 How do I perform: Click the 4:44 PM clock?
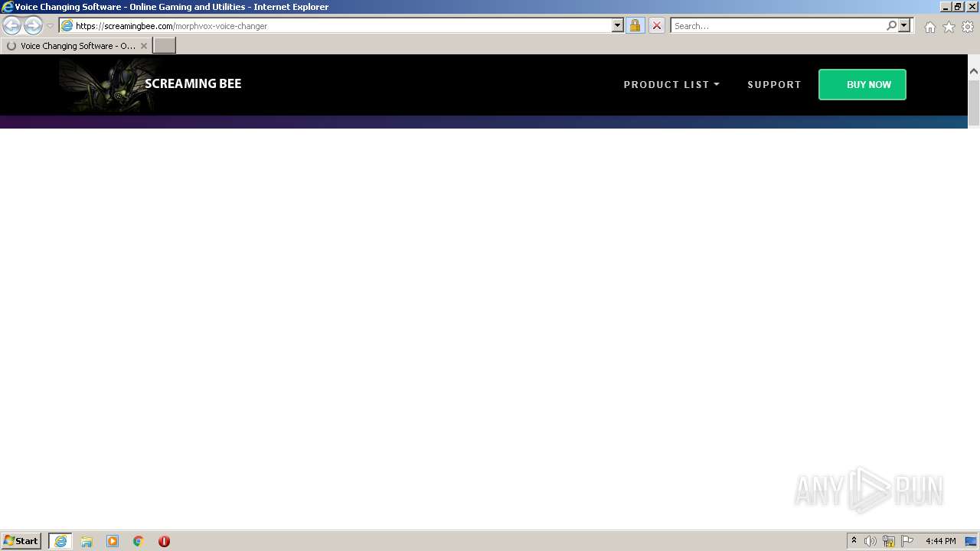point(940,541)
